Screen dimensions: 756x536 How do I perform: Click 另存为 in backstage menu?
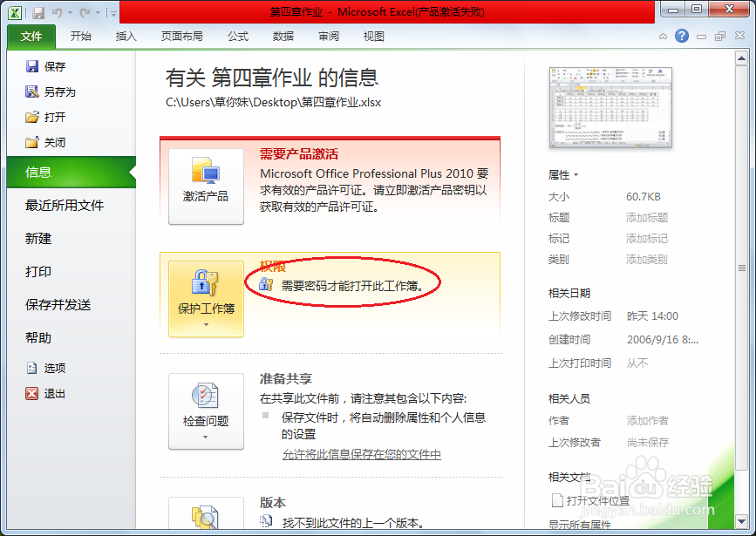point(51,92)
